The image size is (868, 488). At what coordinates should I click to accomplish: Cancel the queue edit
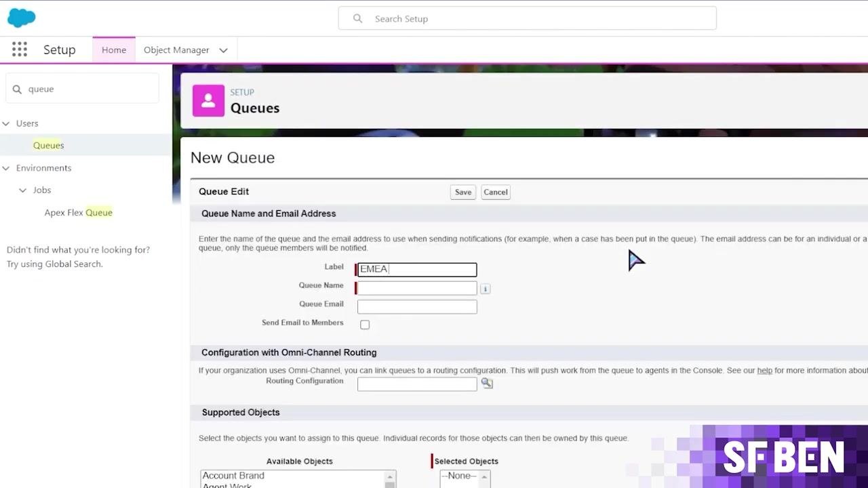tap(496, 192)
